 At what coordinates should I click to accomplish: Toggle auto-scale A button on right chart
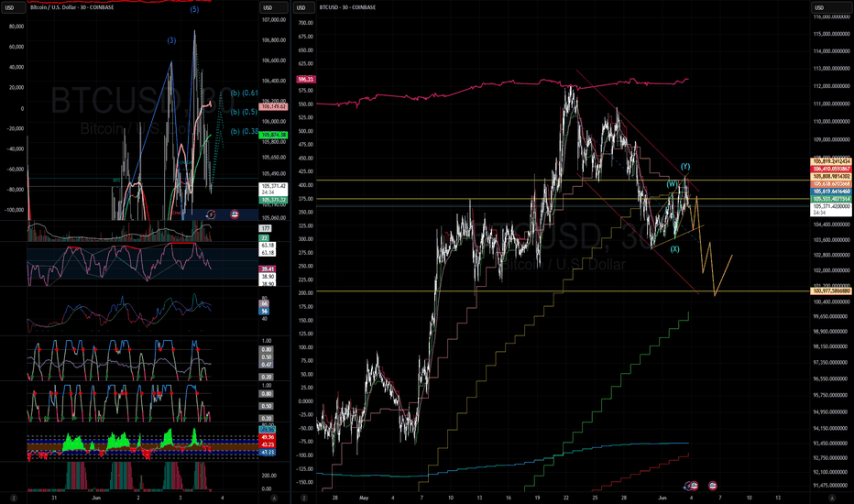point(832,498)
